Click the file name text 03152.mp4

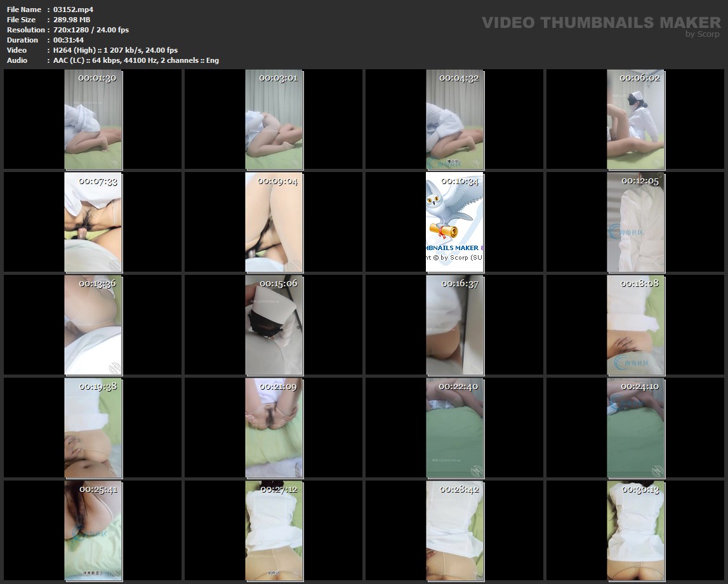74,10
